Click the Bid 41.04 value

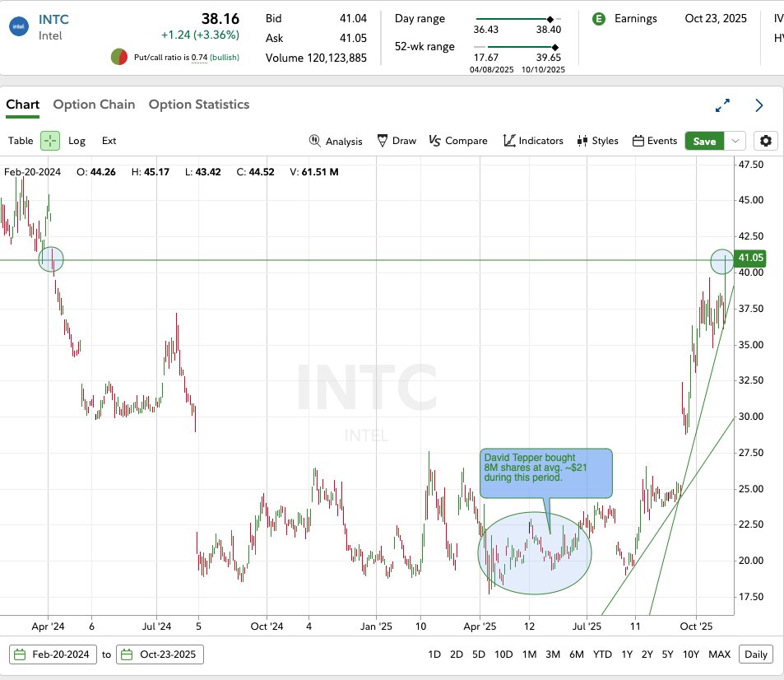point(353,18)
